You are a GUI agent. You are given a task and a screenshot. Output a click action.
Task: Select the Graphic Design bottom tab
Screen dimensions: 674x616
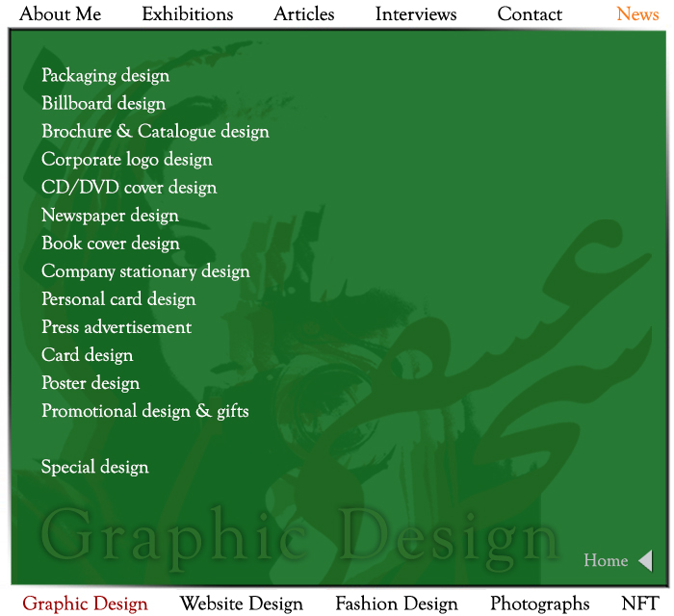85,603
